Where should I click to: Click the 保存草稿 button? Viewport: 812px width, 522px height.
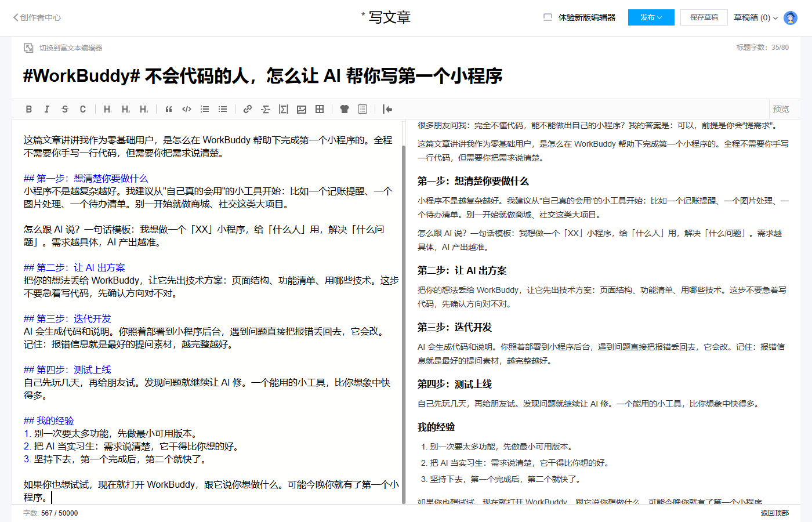[704, 17]
